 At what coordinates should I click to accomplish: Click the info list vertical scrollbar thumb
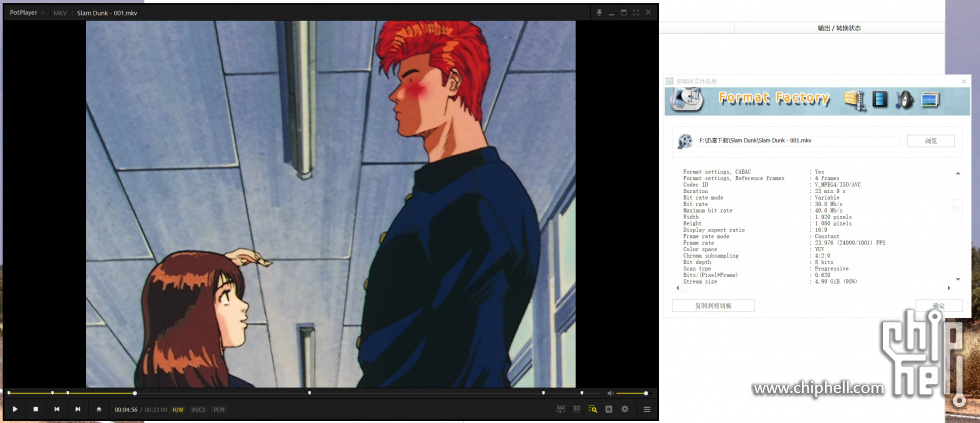[x=958, y=209]
